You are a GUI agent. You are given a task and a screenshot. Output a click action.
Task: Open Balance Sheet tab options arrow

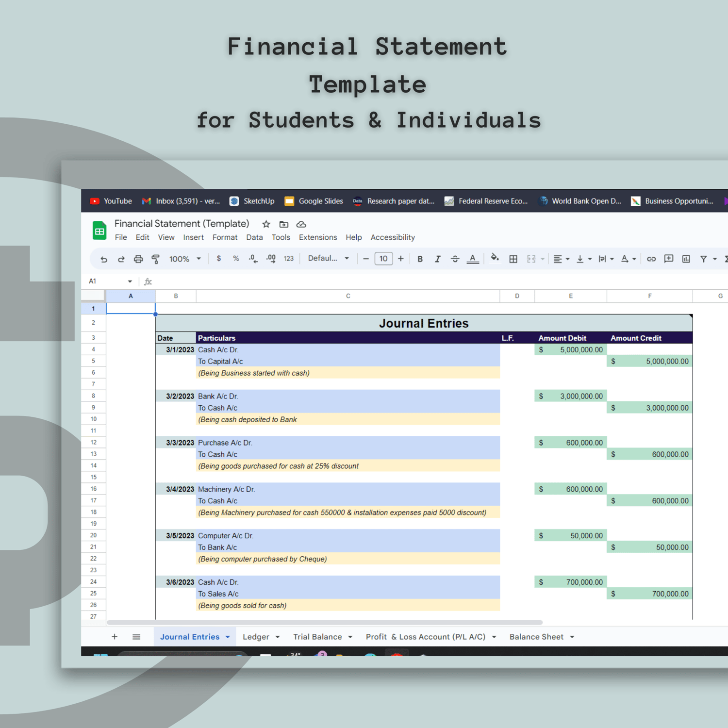click(572, 637)
